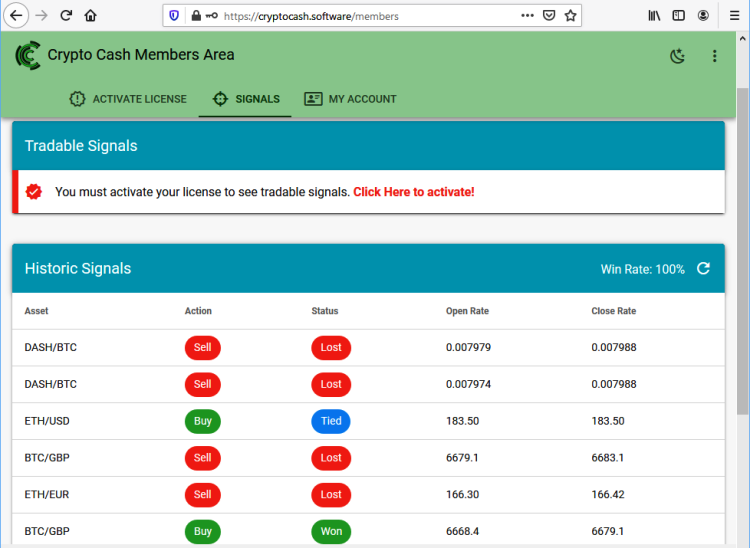This screenshot has height=548, width=750.
Task: Click open rate value 166.30
Action: click(463, 495)
